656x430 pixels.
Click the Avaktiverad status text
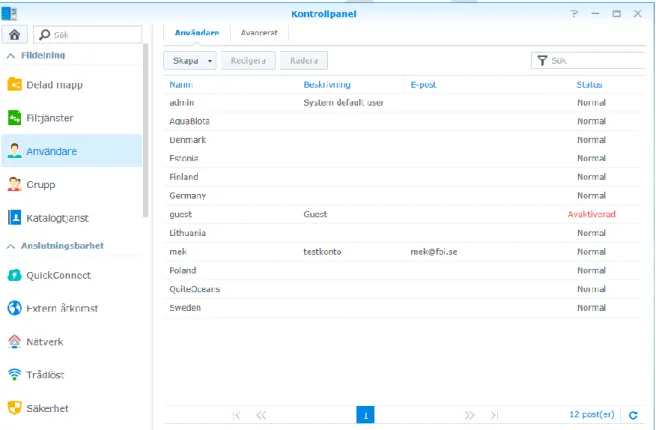(591, 214)
